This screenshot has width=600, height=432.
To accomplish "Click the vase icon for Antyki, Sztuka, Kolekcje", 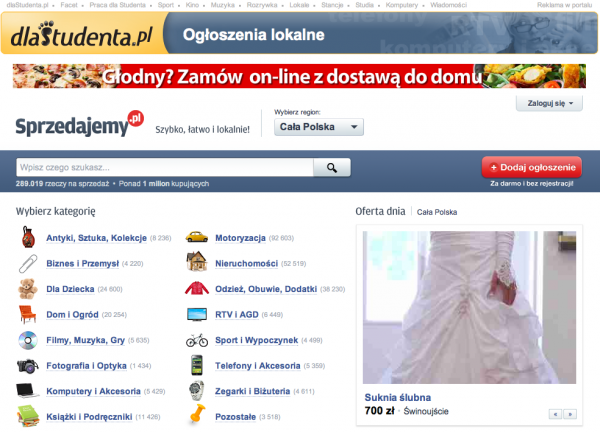I will click(28, 238).
